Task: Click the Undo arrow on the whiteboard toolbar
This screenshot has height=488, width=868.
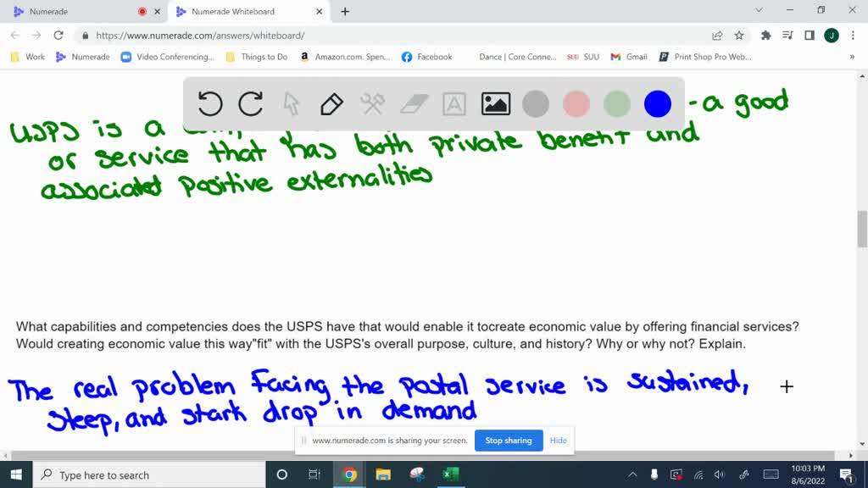Action: coord(210,103)
